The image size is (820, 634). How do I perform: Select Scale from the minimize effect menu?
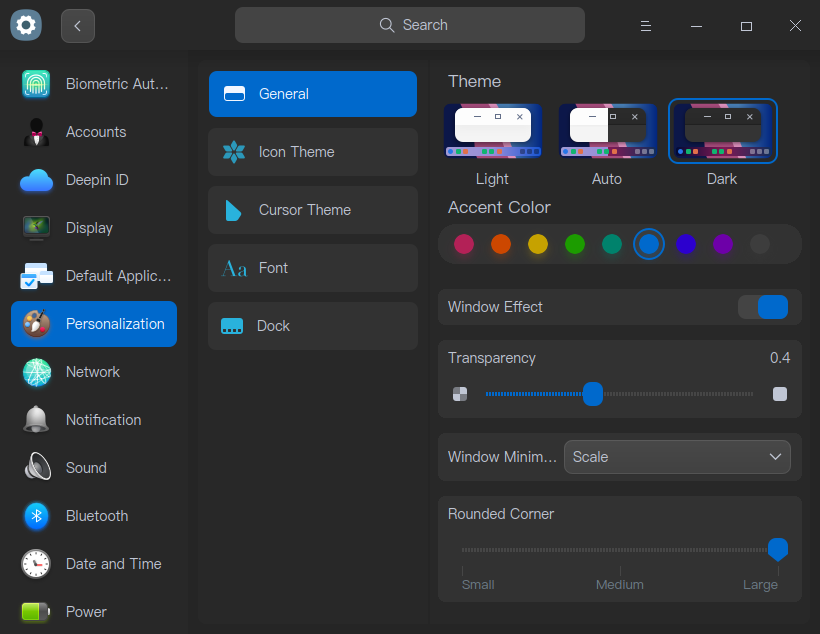677,457
